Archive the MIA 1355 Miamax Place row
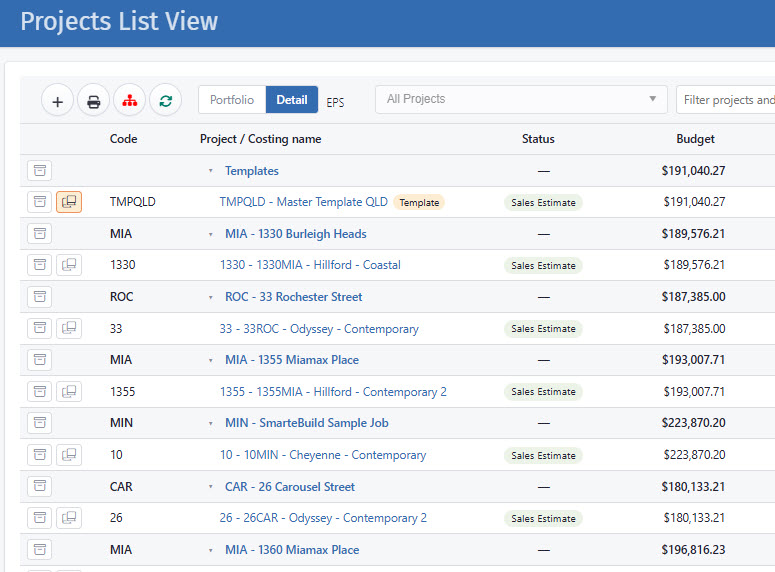This screenshot has width=775, height=572. 40,359
